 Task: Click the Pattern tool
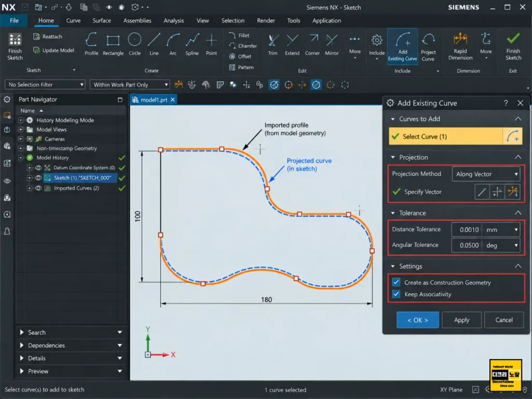click(242, 67)
